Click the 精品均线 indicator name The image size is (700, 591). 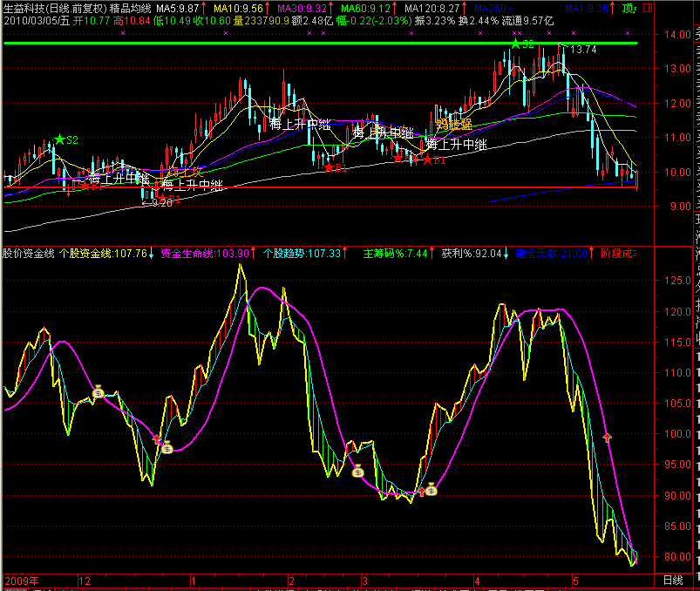pos(131,9)
